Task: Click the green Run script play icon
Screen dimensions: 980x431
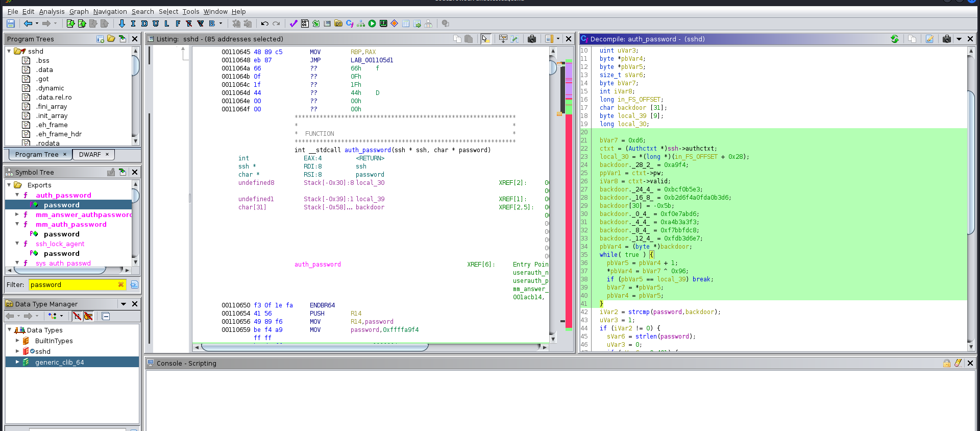Action: tap(372, 23)
